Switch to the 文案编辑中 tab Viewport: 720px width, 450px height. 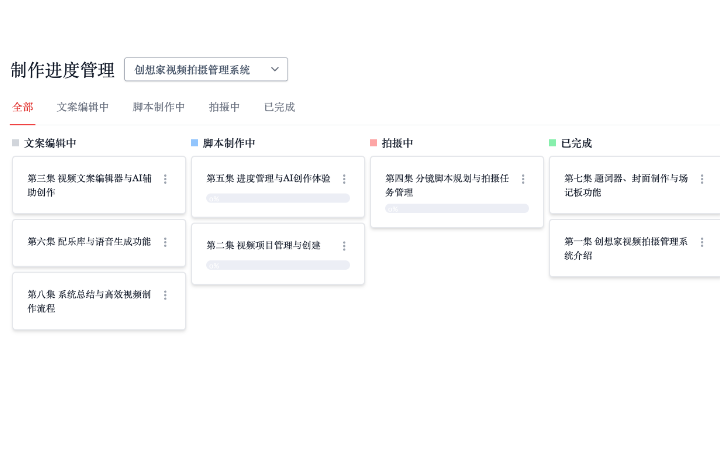point(83,107)
